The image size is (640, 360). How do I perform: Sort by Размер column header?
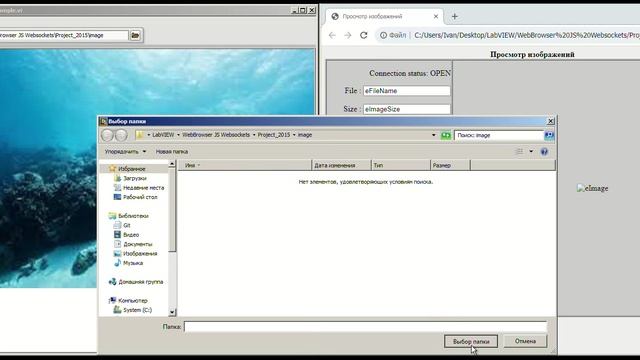point(450,165)
